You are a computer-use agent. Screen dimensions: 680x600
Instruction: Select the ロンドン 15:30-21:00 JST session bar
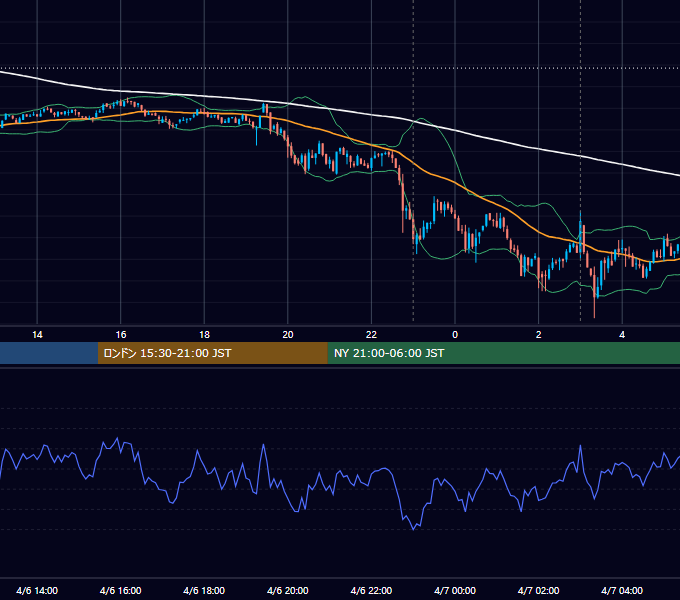pyautogui.click(x=212, y=353)
